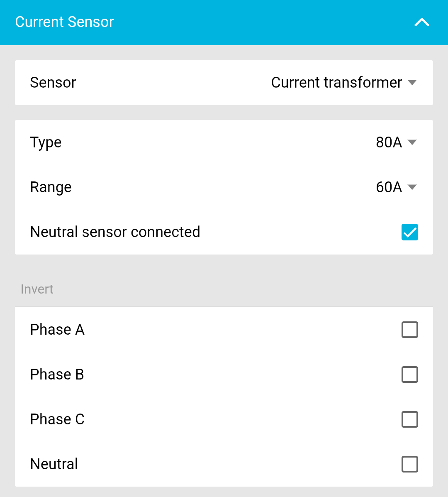Expand the Type dropdown arrow
The image size is (448, 497).
click(412, 142)
